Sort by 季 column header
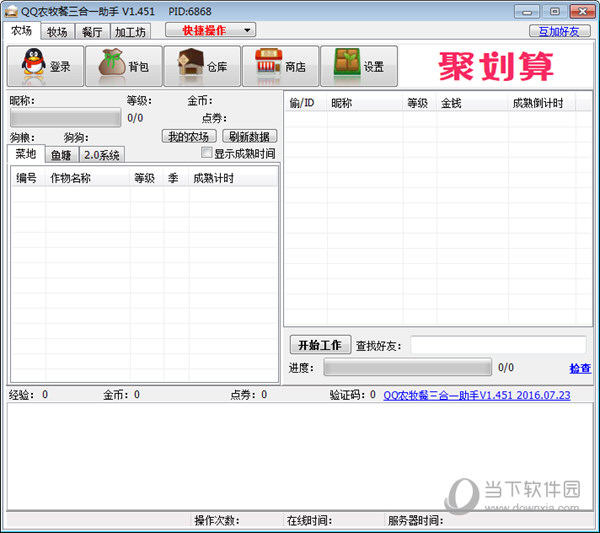Image resolution: width=600 pixels, height=533 pixels. pyautogui.click(x=176, y=178)
